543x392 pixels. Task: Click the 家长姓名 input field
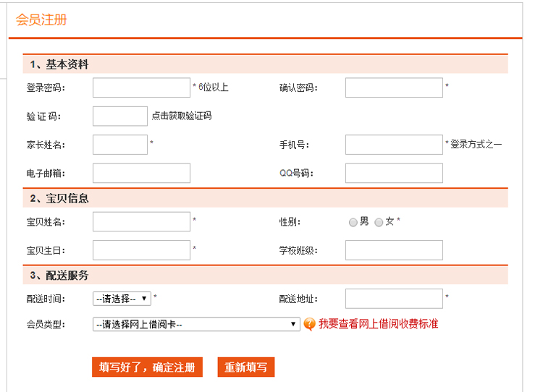(120, 145)
